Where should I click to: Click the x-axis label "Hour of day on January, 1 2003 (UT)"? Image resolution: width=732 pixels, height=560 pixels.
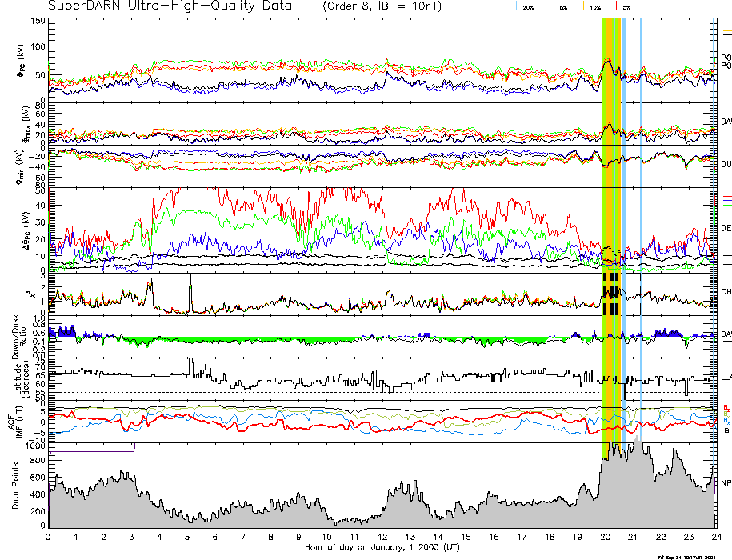(382, 547)
